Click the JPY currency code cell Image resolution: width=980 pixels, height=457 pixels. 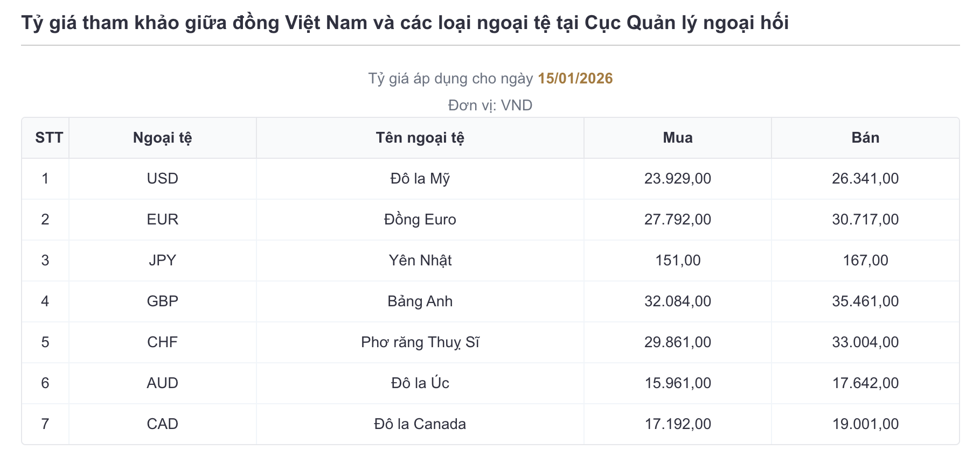(x=162, y=261)
